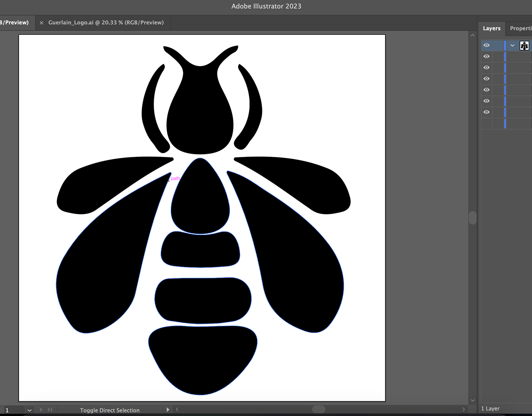Toggle lock cell of the top bee layer

click(x=498, y=45)
